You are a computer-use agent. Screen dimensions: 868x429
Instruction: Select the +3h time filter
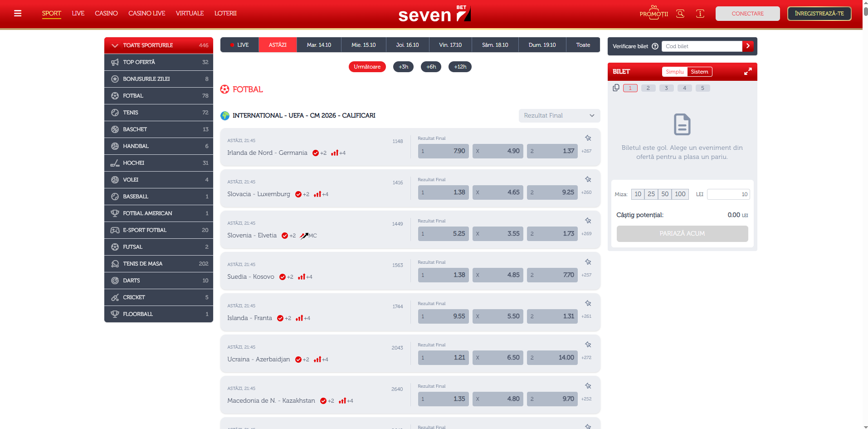tap(403, 67)
